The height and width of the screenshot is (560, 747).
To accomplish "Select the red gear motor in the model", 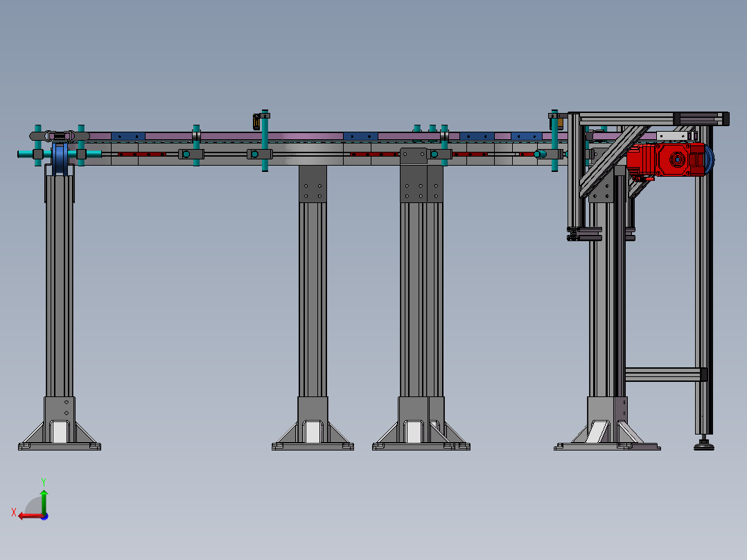I will (665, 159).
